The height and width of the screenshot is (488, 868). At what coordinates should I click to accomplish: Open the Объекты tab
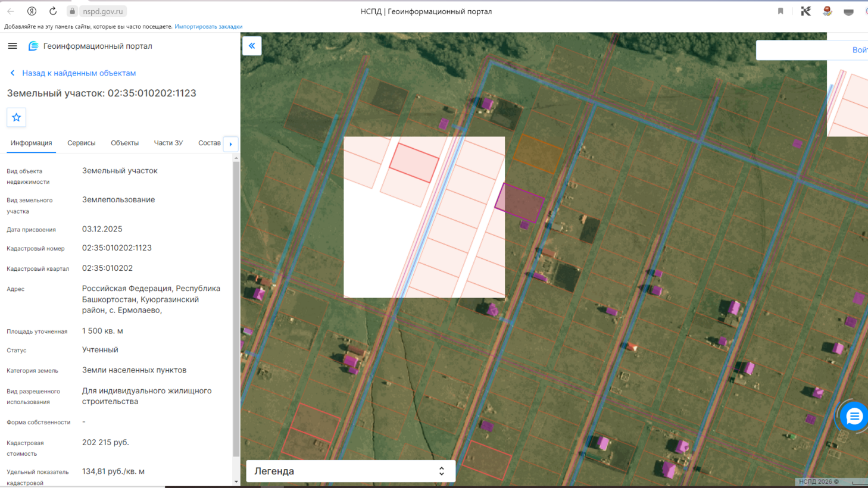pos(124,143)
